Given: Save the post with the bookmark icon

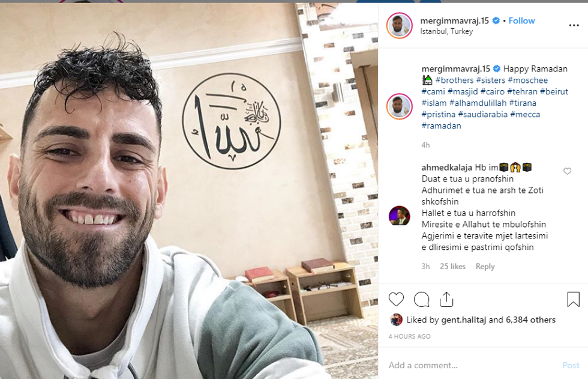Looking at the screenshot, I should point(573,299).
